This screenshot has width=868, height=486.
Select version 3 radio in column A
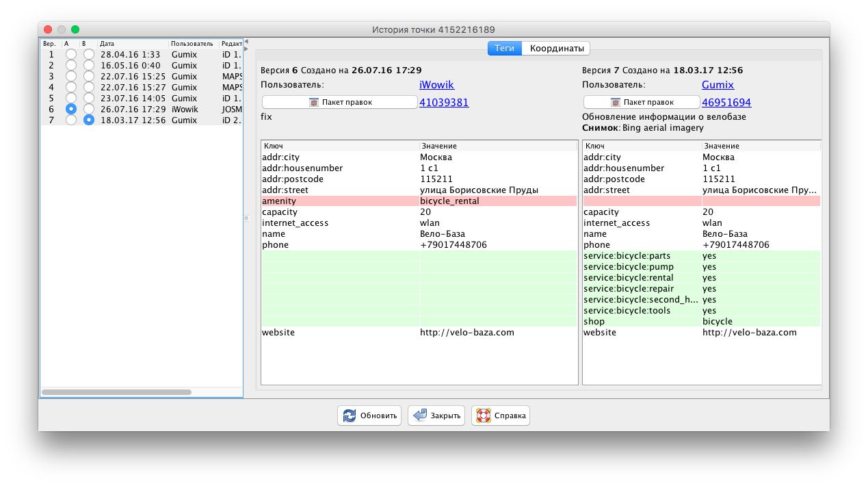coord(70,76)
